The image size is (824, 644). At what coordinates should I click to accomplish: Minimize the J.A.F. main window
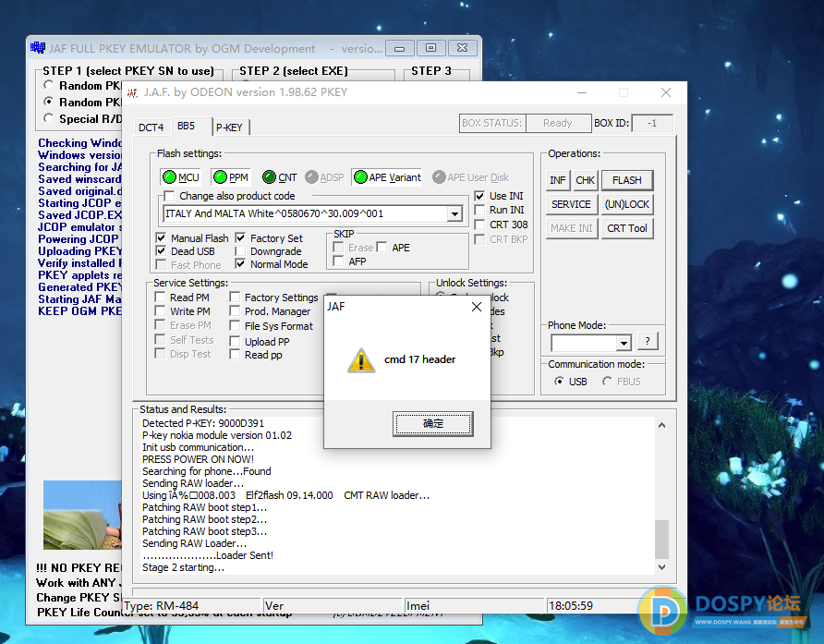point(582,92)
